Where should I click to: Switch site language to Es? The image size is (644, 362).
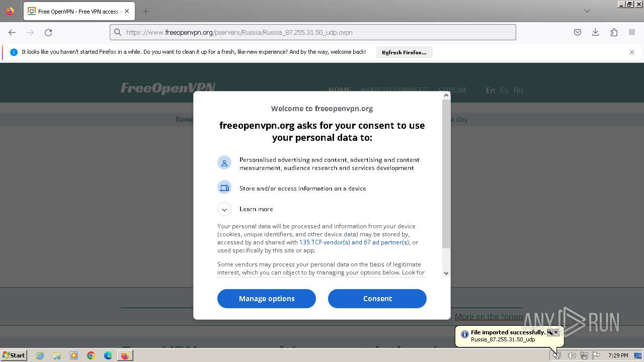point(504,90)
